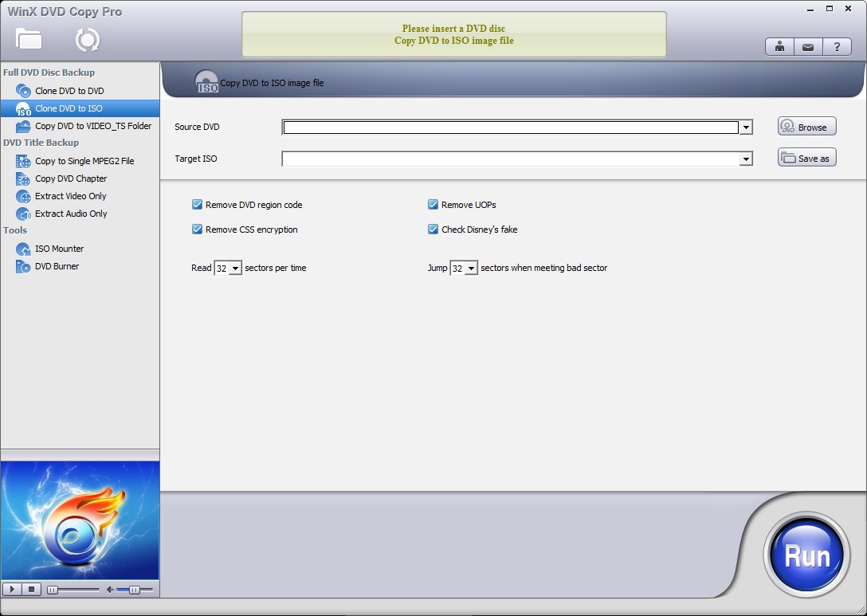Click the flame logo preview thumbnail
The width and height of the screenshot is (867, 616).
[x=80, y=520]
